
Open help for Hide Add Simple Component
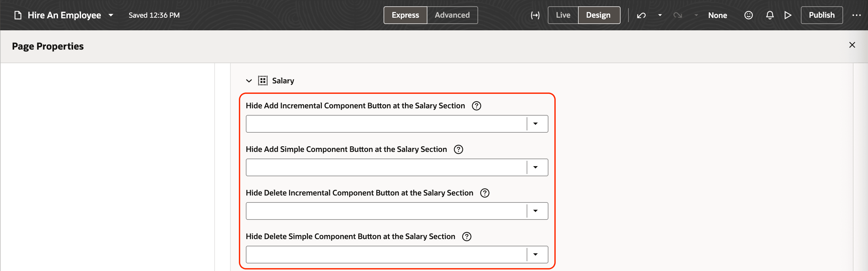pyautogui.click(x=458, y=149)
